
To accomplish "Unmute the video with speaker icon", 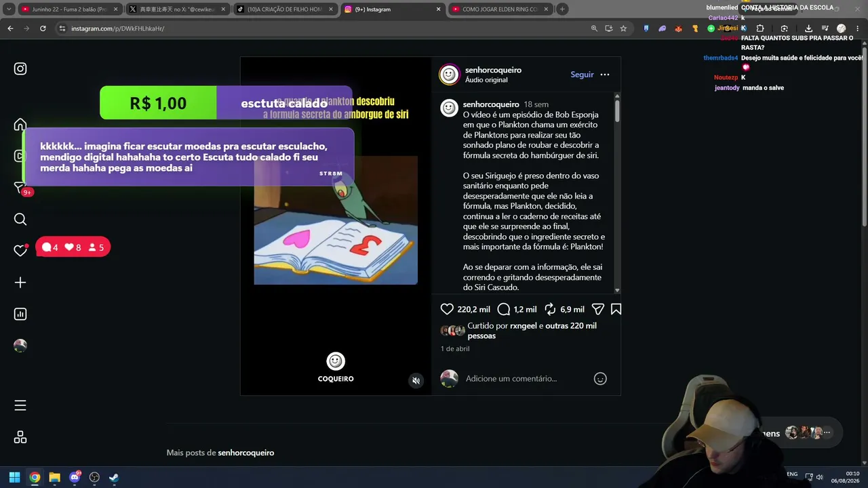I will pyautogui.click(x=416, y=381).
